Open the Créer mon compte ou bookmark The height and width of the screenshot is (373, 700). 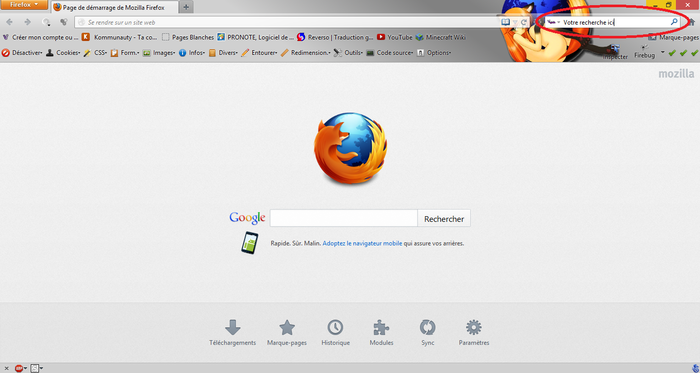click(40, 37)
